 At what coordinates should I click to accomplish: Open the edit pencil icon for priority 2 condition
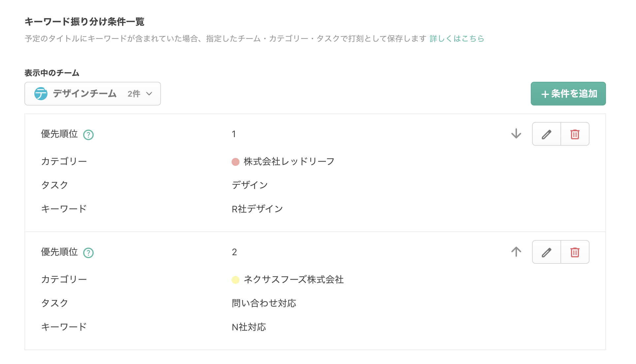coord(546,252)
